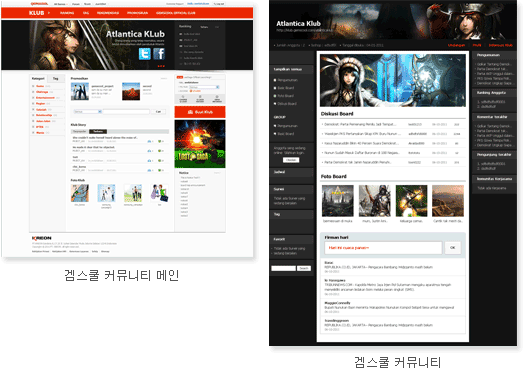The image size is (530, 379).
Task: Open first Foto Board thumbnail in Atlantica Klub
Action: click(338, 200)
